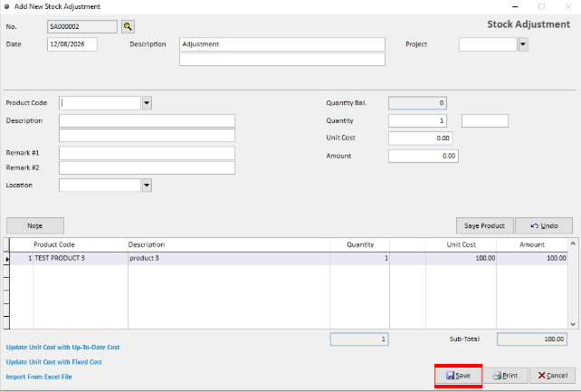Click the Save Product button

point(485,225)
